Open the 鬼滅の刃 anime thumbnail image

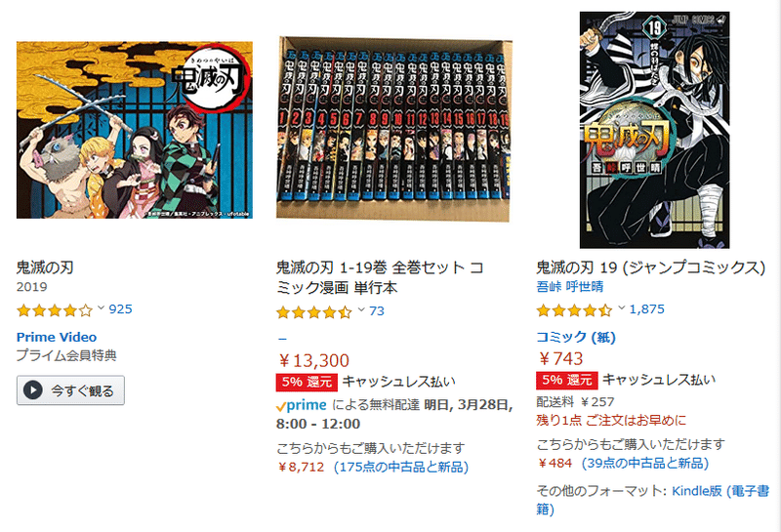click(135, 130)
